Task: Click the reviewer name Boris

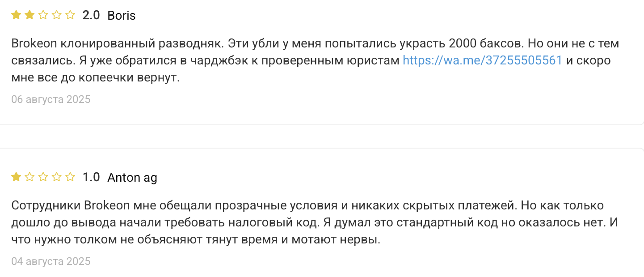Action: [122, 16]
